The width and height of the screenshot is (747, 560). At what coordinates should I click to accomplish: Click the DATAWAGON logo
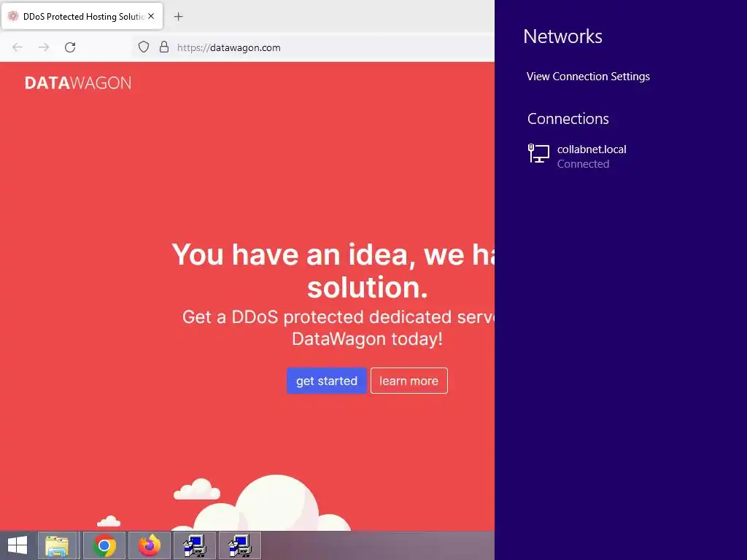click(x=77, y=83)
